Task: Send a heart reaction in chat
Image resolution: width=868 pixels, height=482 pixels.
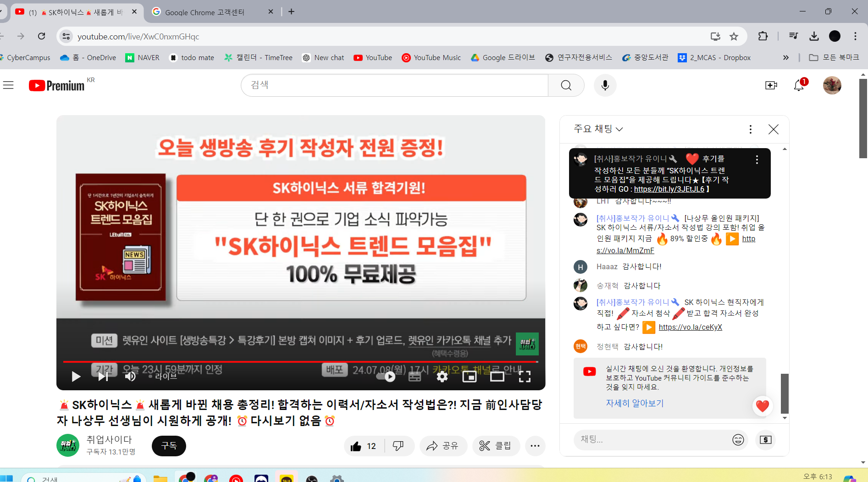Action: tap(763, 406)
